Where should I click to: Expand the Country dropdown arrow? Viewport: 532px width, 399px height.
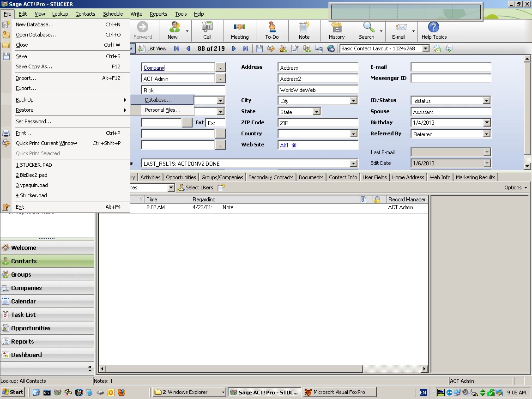pos(354,133)
